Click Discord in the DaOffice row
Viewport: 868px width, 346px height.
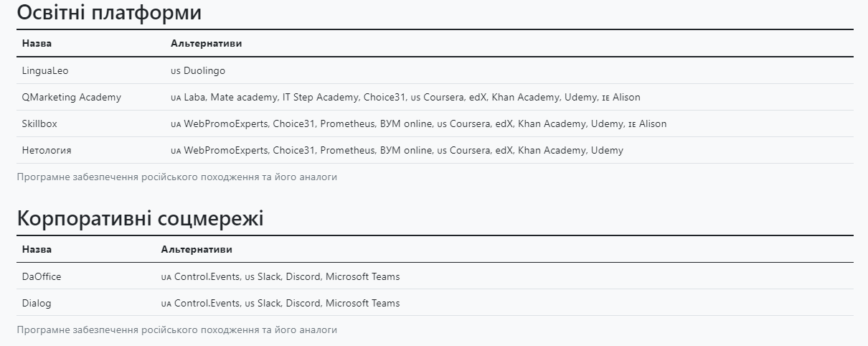303,276
